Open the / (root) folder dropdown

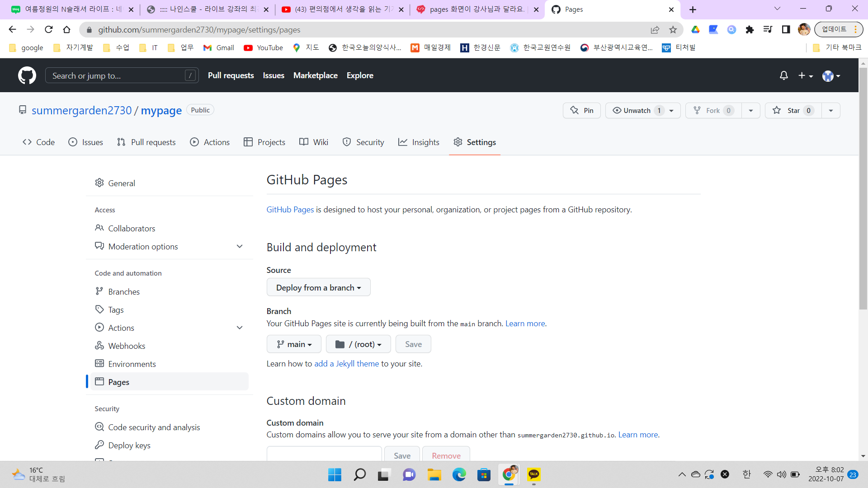coord(359,344)
